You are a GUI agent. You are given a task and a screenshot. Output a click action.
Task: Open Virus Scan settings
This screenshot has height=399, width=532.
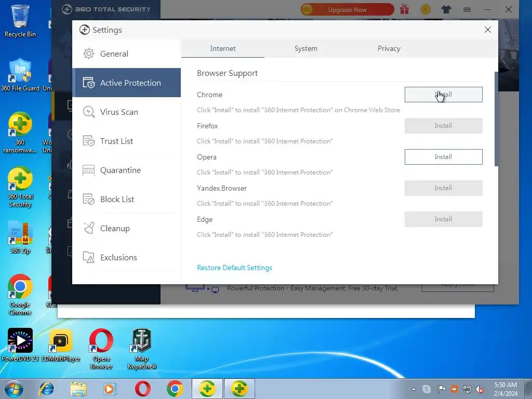[x=126, y=112]
